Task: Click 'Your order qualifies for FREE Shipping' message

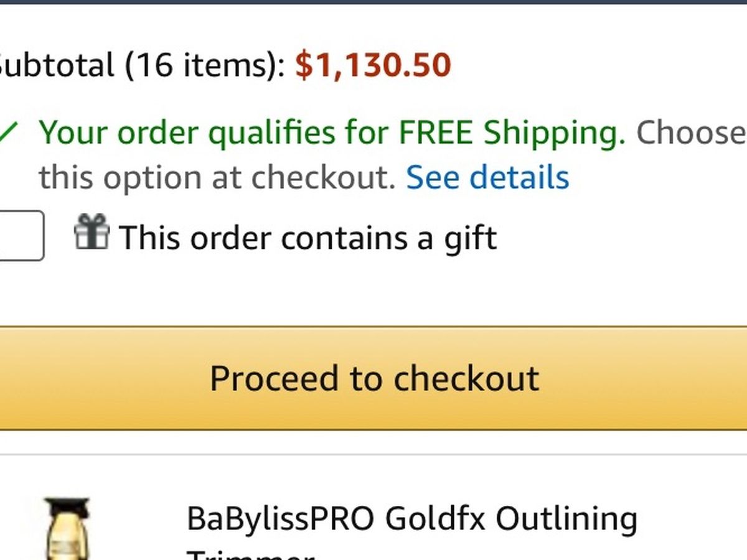Action: click(332, 132)
